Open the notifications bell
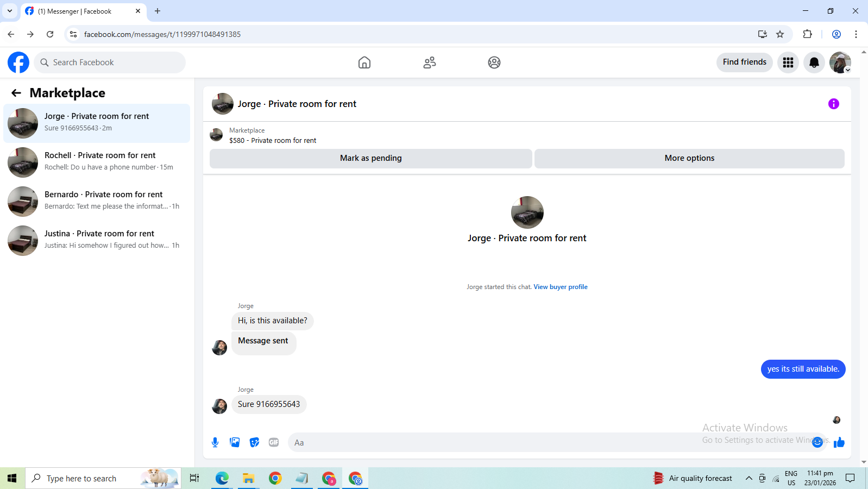The image size is (868, 489). point(814,62)
